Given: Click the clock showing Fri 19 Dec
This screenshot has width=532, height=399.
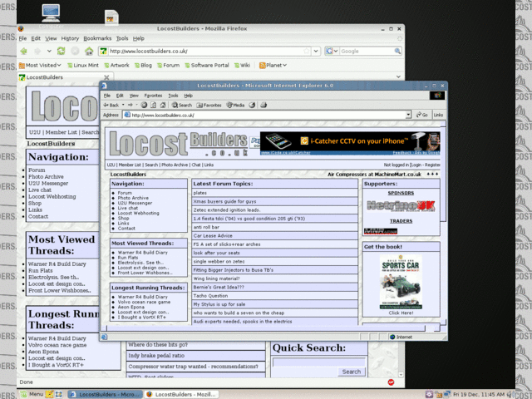Looking at the screenshot, I should 479,394.
